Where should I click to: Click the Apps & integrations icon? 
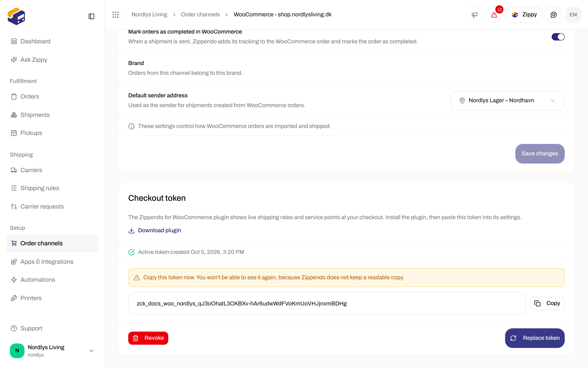14,262
